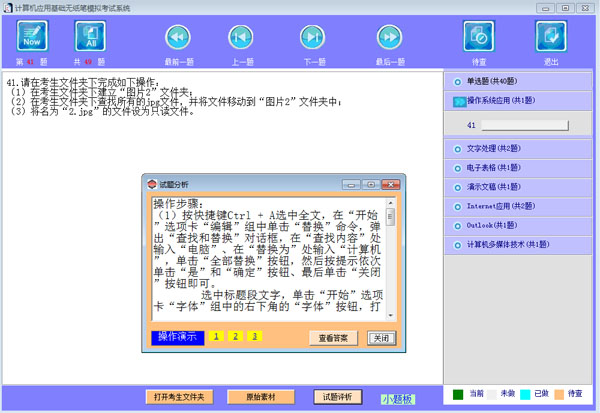Click the All questions icon

[x=91, y=38]
